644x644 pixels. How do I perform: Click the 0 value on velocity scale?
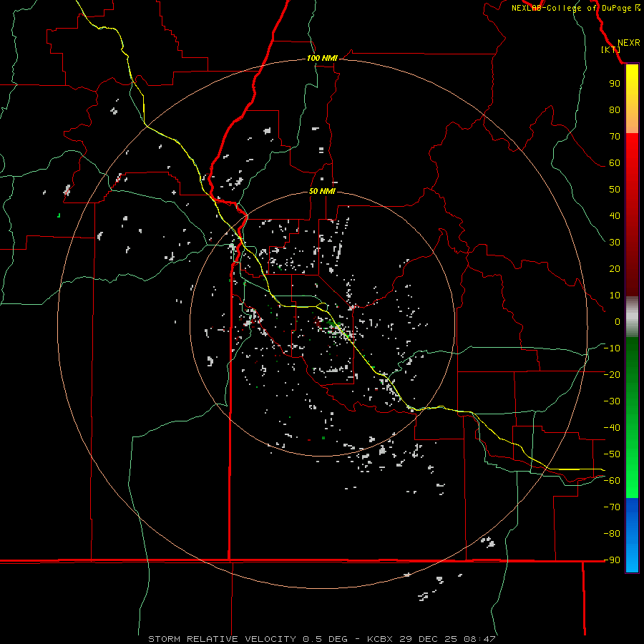[618, 322]
